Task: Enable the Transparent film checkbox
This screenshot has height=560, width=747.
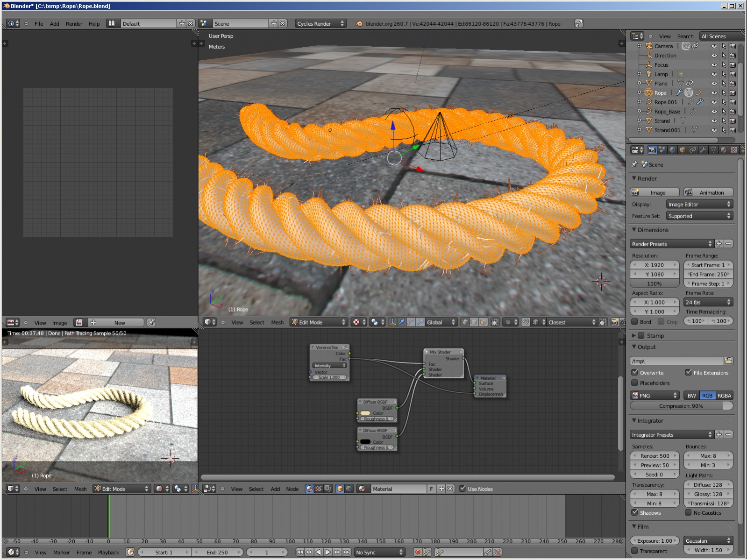Action: [x=635, y=551]
